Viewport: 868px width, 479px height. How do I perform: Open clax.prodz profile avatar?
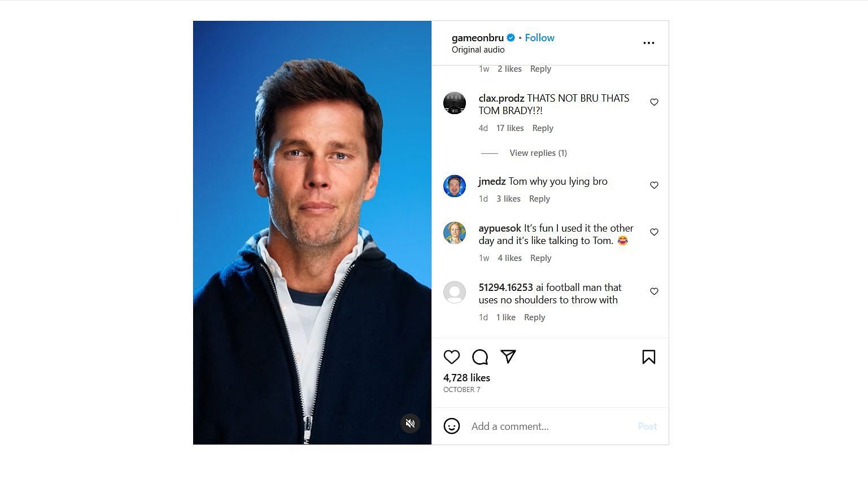point(455,103)
